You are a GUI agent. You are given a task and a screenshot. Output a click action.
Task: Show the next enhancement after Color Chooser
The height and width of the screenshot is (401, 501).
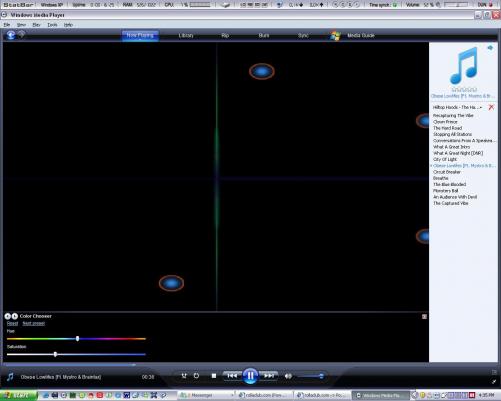point(15,316)
